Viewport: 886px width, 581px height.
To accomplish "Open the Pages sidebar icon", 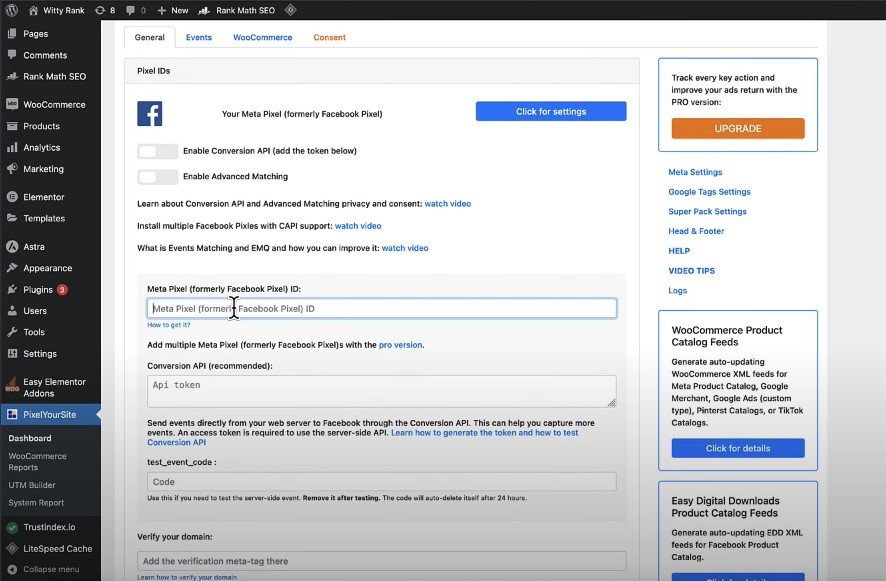I will 12,33.
